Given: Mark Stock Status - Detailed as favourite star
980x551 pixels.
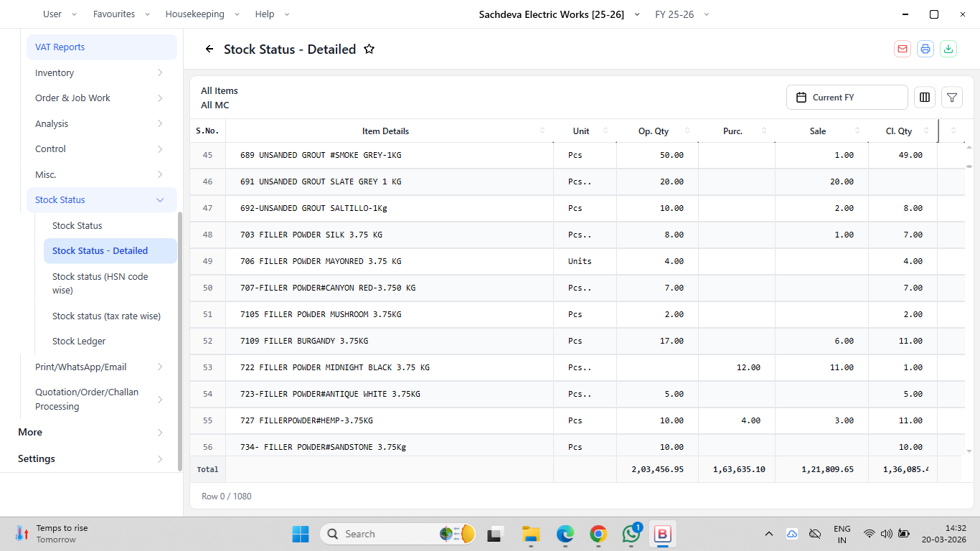Looking at the screenshot, I should tap(369, 49).
